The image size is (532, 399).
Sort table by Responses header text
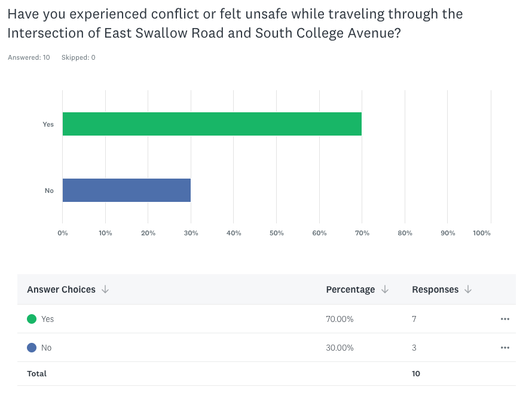tap(435, 290)
